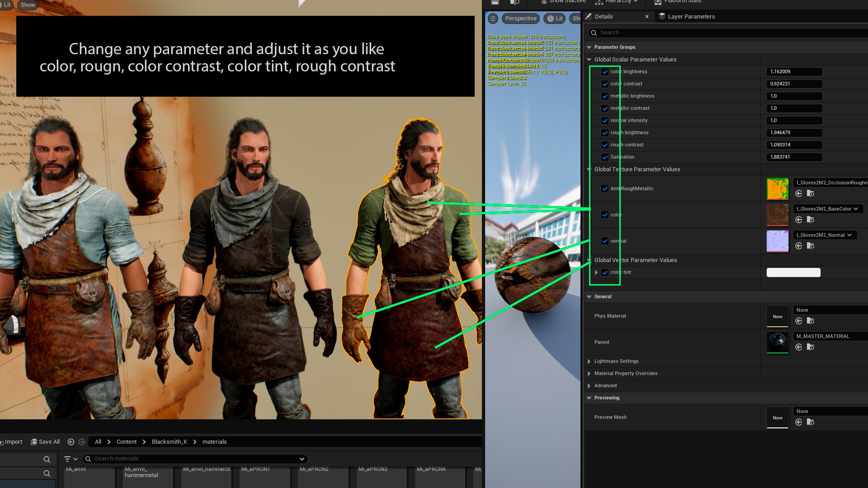Toggle the Saturation parameter checkbox

coord(605,157)
